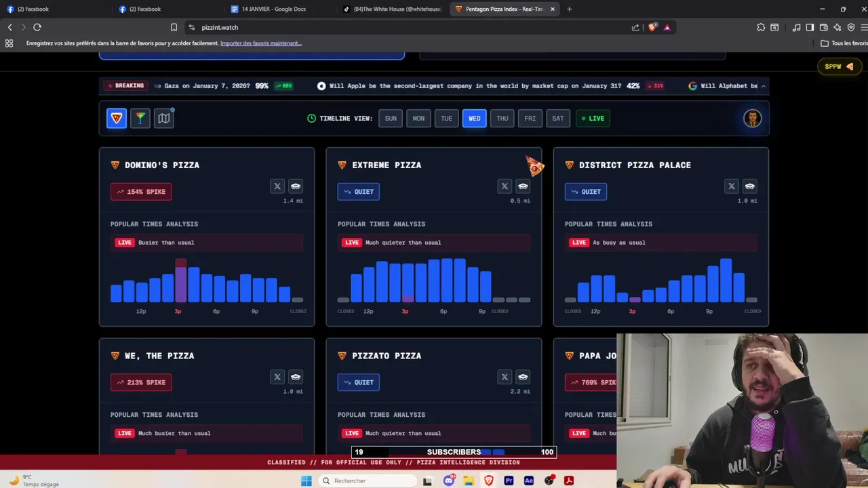Viewport: 868px width, 488px height.
Task: Open District Pizza Palace X icon
Action: 731,186
